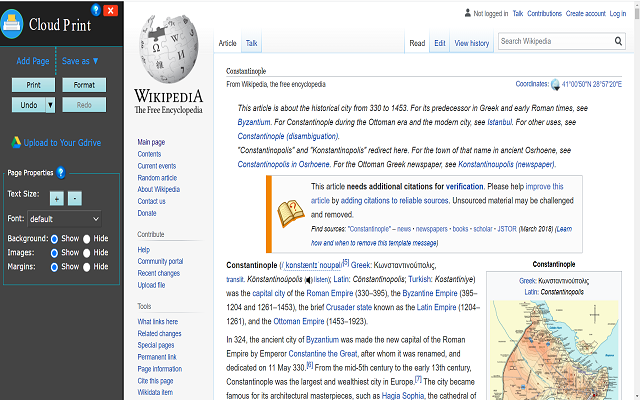Click the Undo button
Viewport: 640px width, 400px height.
tap(29, 105)
